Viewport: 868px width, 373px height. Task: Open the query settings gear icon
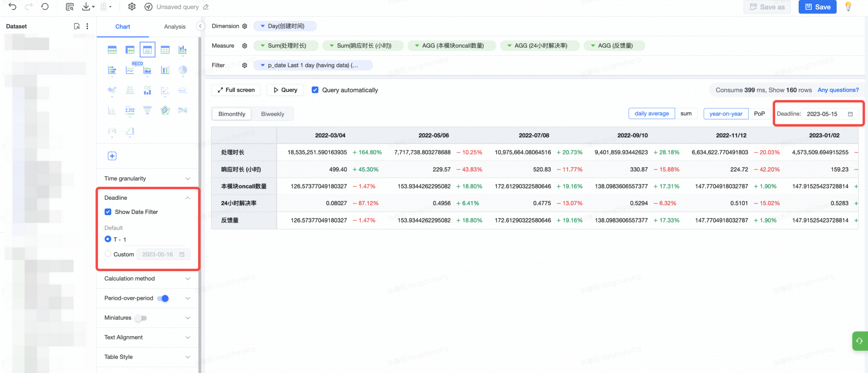tap(132, 7)
